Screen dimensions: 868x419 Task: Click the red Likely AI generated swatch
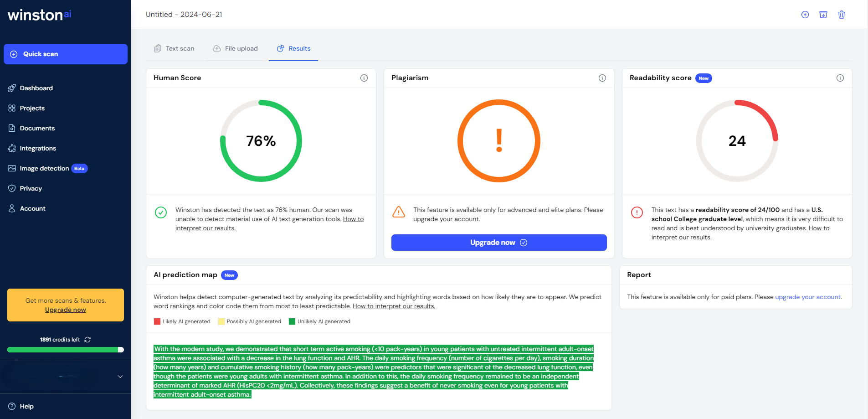(157, 321)
